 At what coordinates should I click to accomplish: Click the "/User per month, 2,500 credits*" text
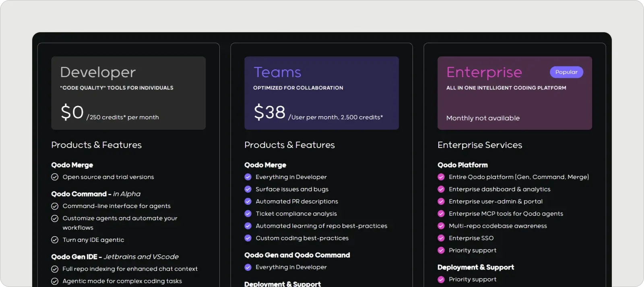point(336,117)
